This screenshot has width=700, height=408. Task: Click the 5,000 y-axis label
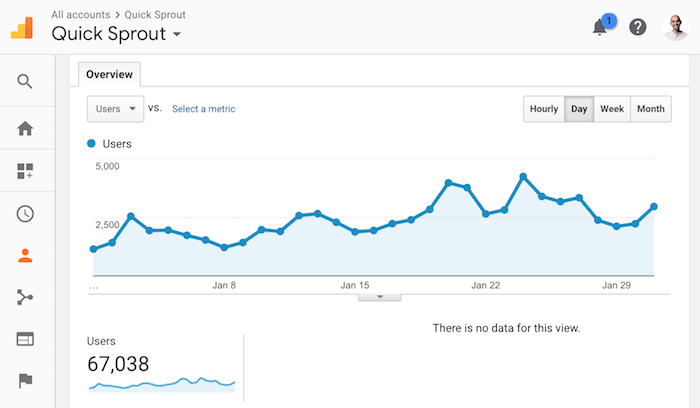coord(107,167)
